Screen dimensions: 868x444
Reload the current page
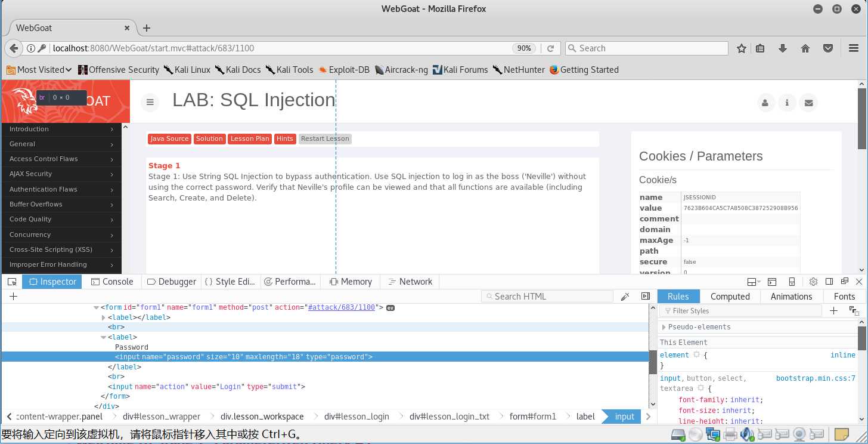point(550,48)
